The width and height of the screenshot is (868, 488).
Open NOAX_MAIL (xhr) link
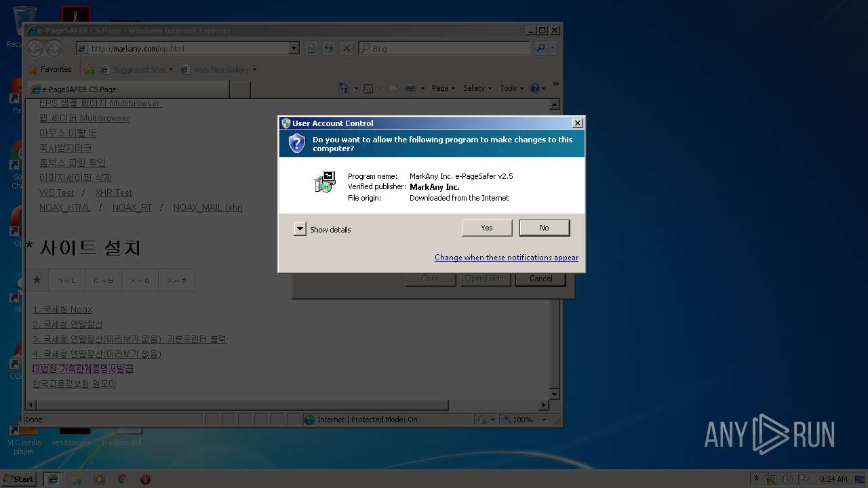[x=208, y=207]
